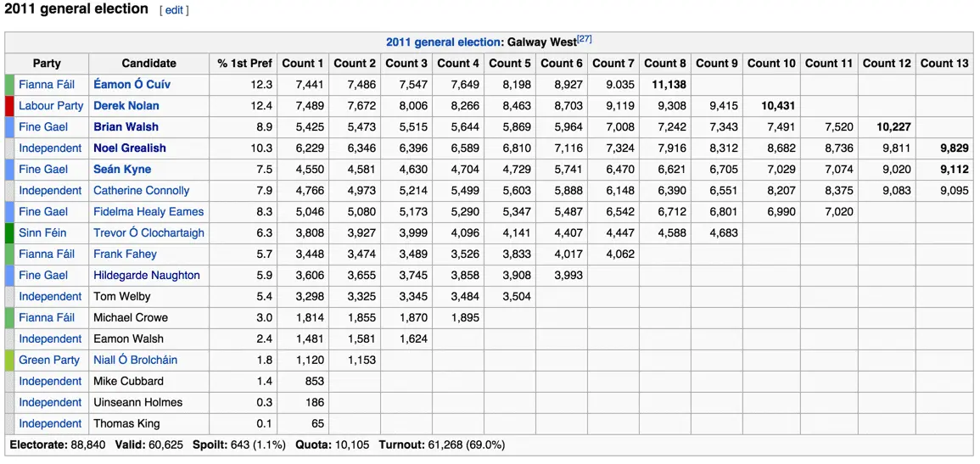Follow the Trevor Ó Clochartaigh link
980x464 pixels.
148,233
